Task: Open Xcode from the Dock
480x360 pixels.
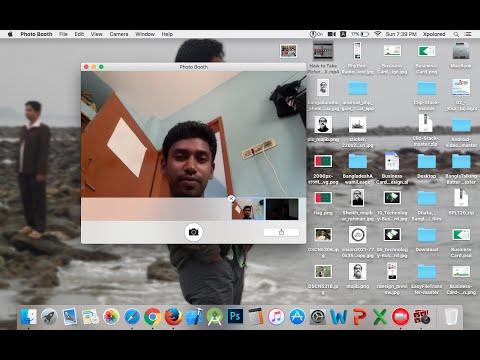Action: [194, 317]
